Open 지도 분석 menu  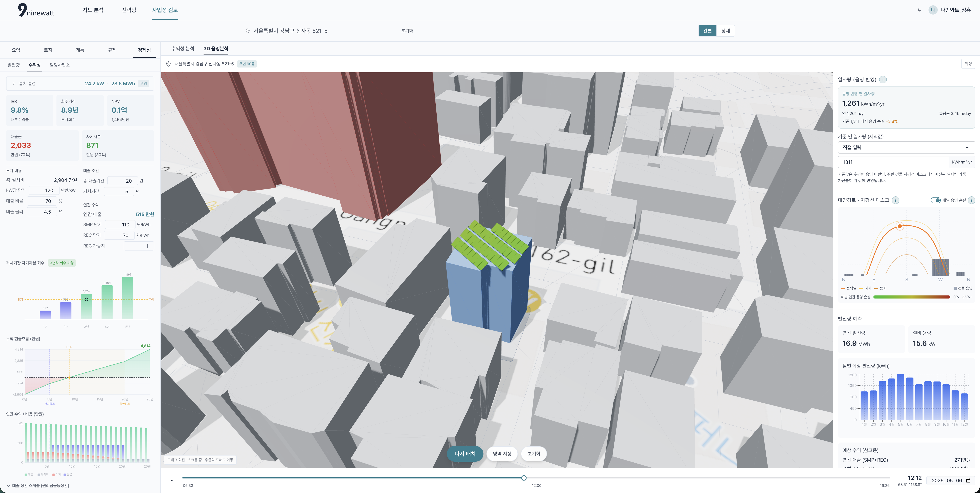point(93,10)
